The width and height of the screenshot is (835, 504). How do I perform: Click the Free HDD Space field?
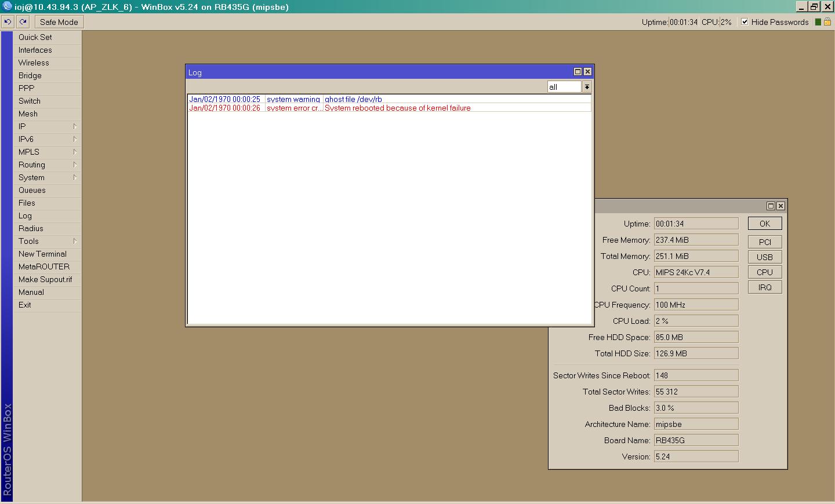coord(696,337)
